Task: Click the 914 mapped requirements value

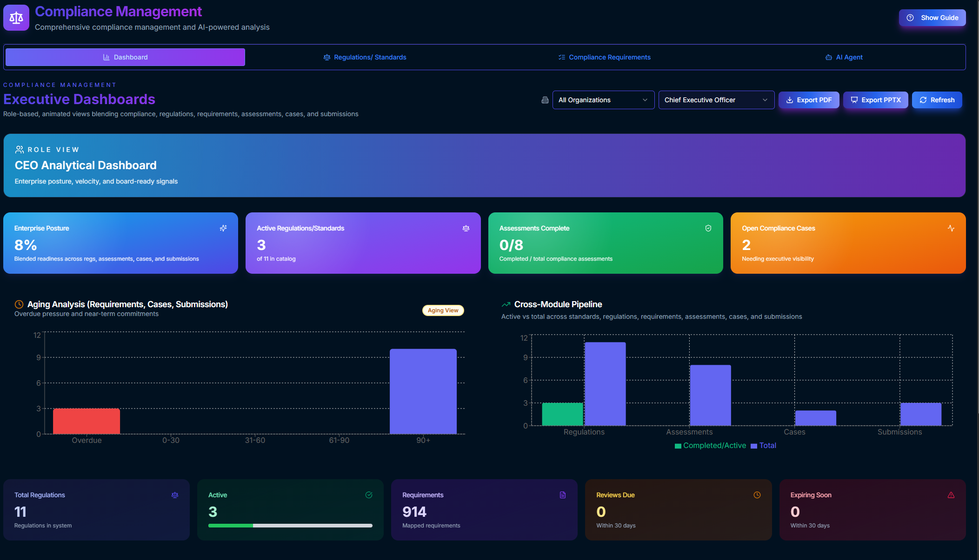Action: click(414, 512)
